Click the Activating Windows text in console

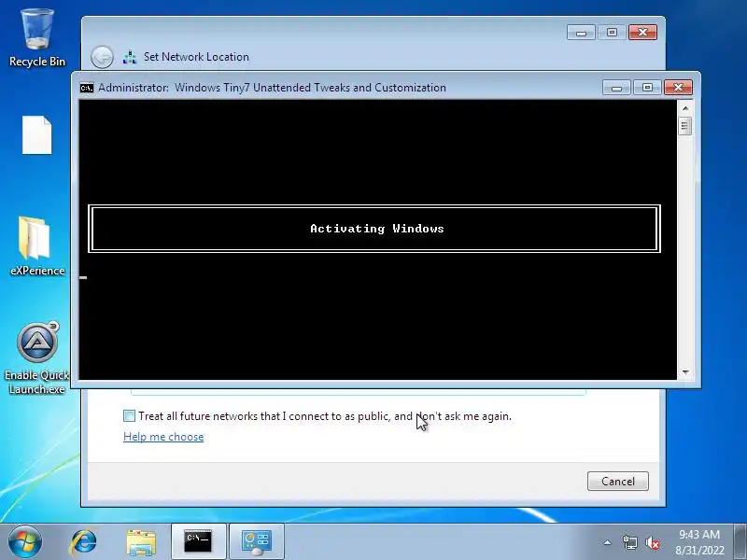377,229
